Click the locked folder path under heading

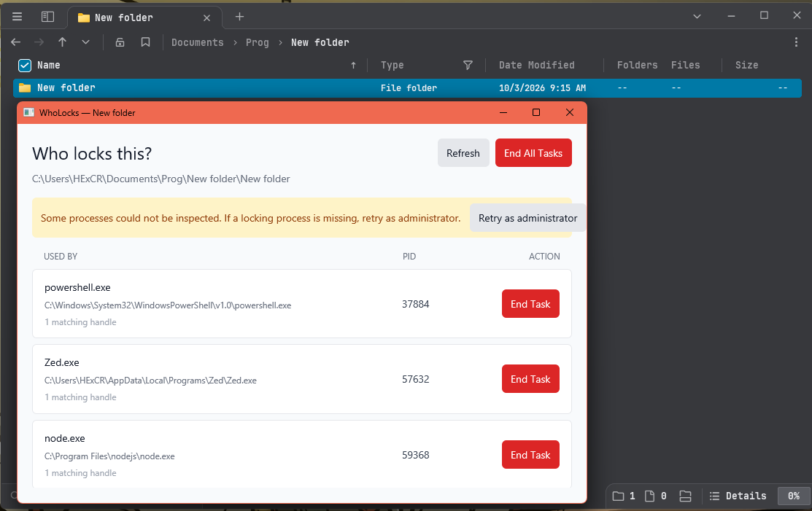click(161, 179)
